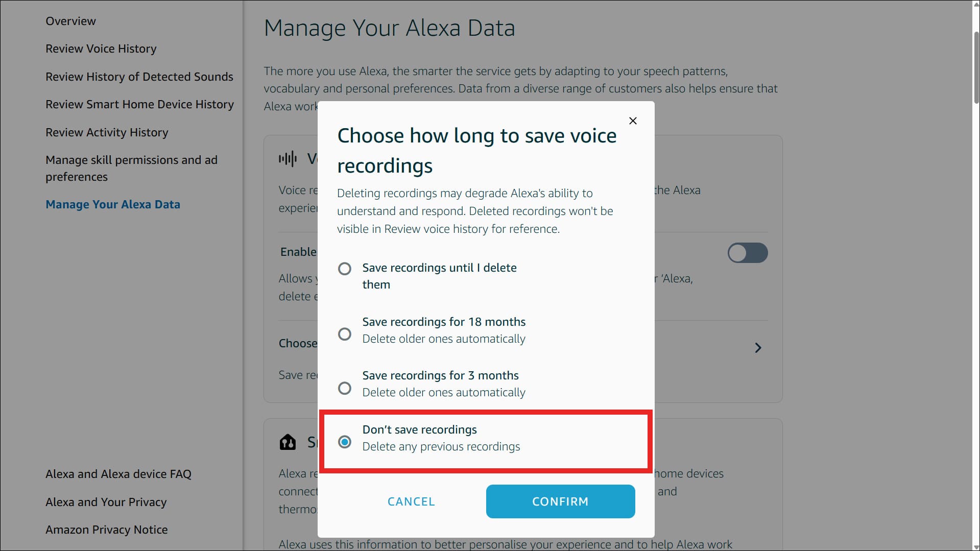The width and height of the screenshot is (980, 551).
Task: Click the right scrollbar to scroll down
Action: (976, 306)
